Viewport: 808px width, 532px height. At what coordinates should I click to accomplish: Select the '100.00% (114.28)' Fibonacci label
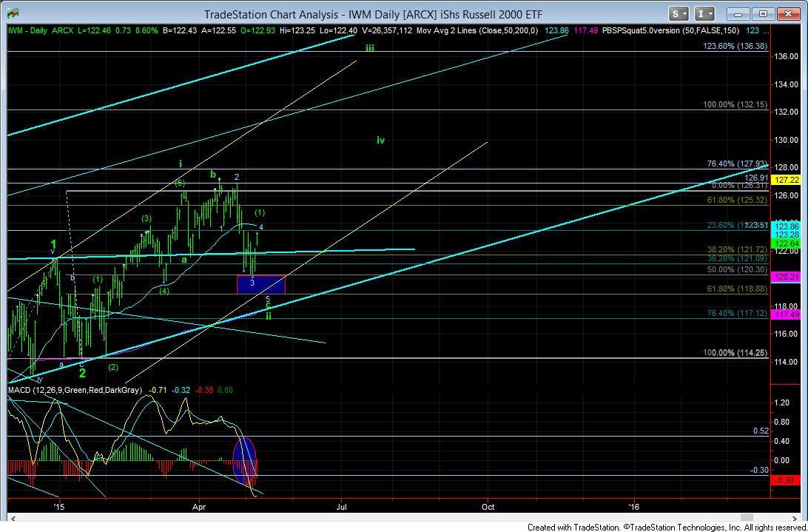click(735, 353)
